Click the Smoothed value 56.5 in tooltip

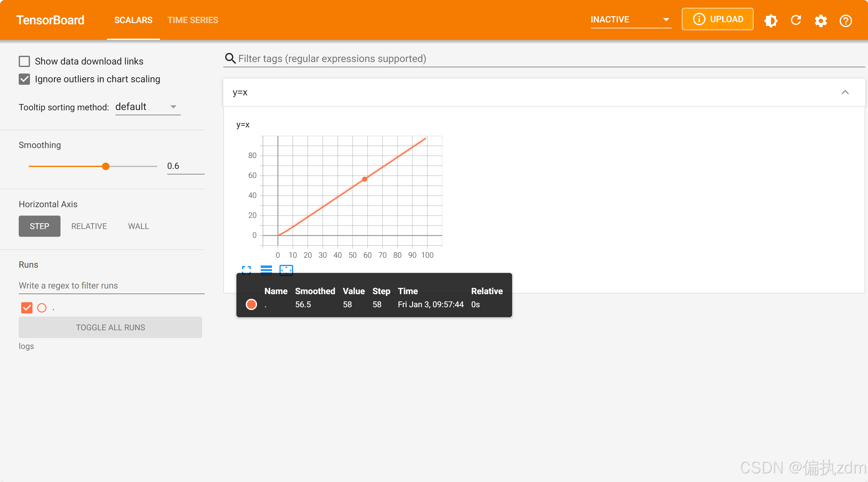pyautogui.click(x=303, y=304)
